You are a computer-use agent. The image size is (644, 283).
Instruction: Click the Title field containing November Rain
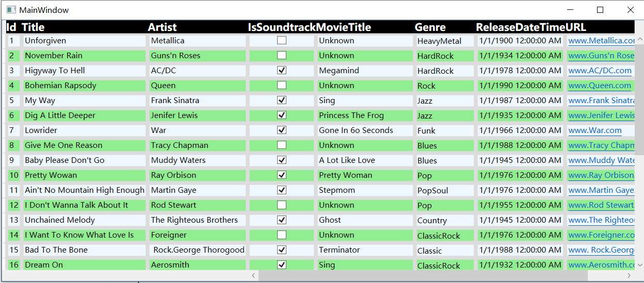tap(85, 56)
